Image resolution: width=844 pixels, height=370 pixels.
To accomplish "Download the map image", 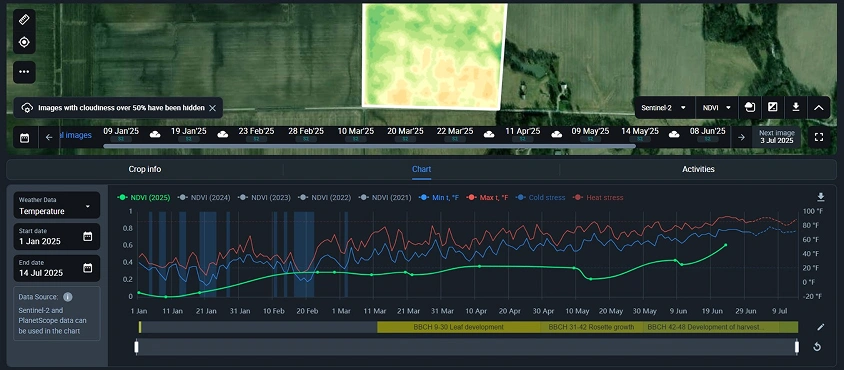I will (796, 108).
